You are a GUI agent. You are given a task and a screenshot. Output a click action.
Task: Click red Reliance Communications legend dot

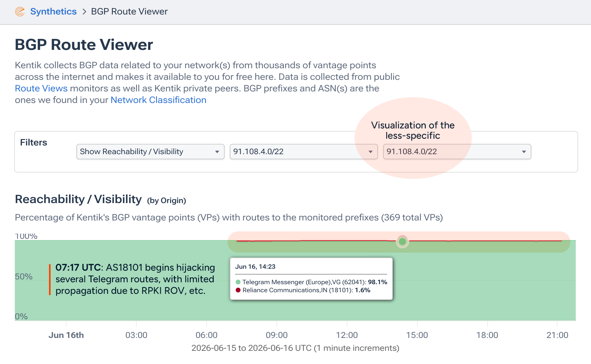[238, 290]
